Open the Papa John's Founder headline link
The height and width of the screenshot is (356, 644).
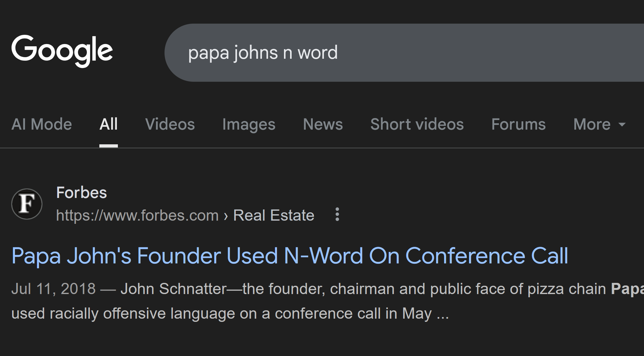(290, 256)
